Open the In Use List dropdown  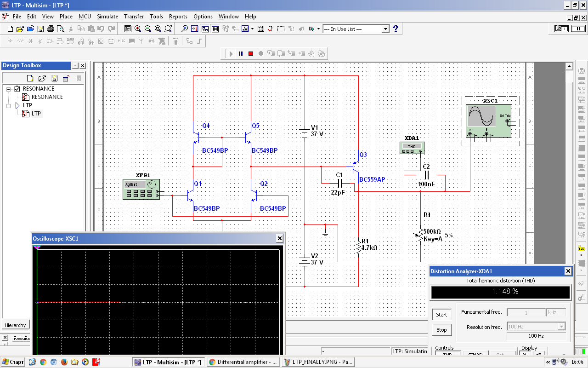coord(385,29)
